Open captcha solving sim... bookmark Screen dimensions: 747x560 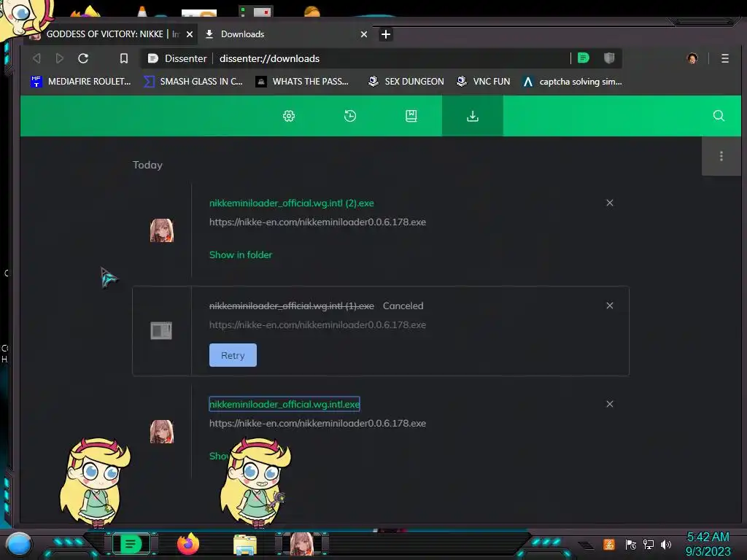click(x=572, y=82)
